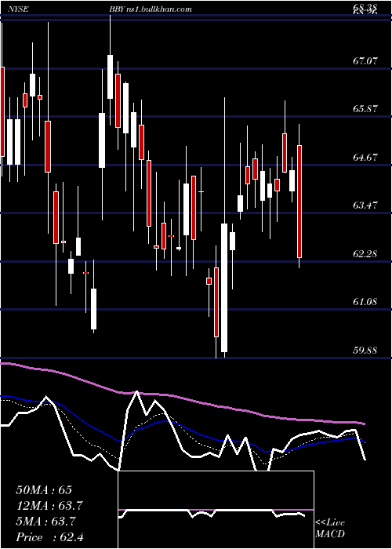The width and height of the screenshot is (392, 549).
Task: Click the NYSE exchange label
Action: click(20, 9)
